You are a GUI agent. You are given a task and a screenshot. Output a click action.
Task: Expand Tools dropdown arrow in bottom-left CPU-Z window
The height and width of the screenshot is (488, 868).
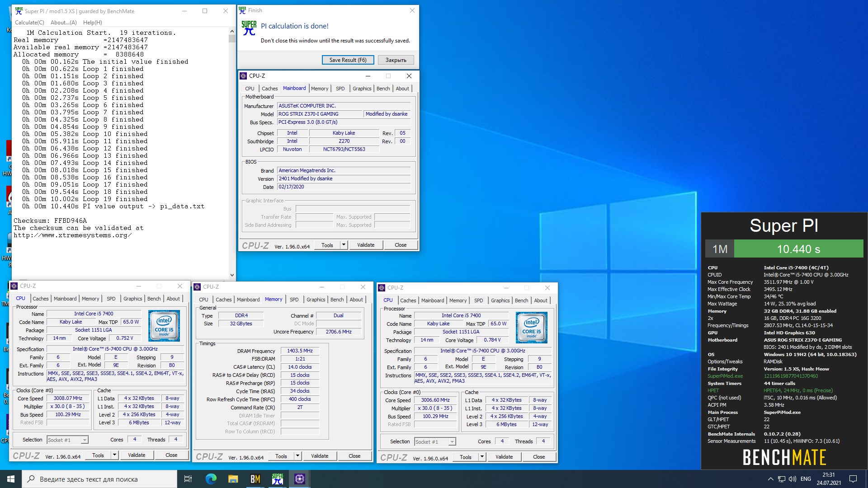coord(114,455)
